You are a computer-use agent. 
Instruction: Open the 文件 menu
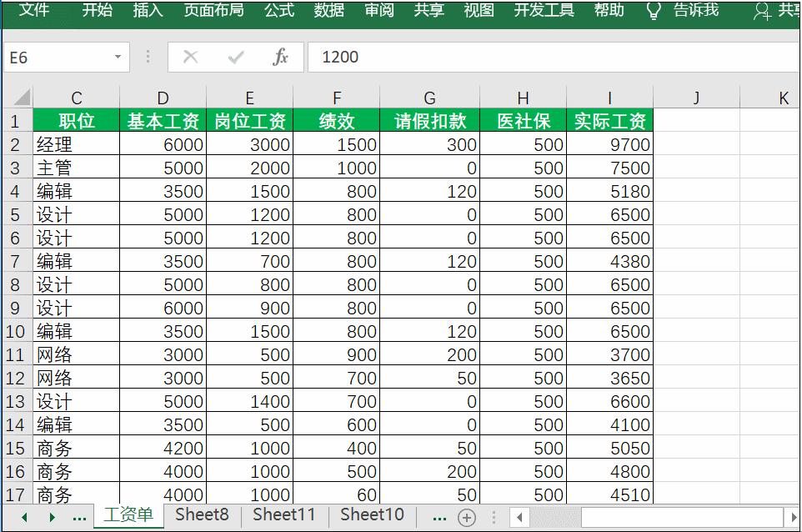click(34, 11)
